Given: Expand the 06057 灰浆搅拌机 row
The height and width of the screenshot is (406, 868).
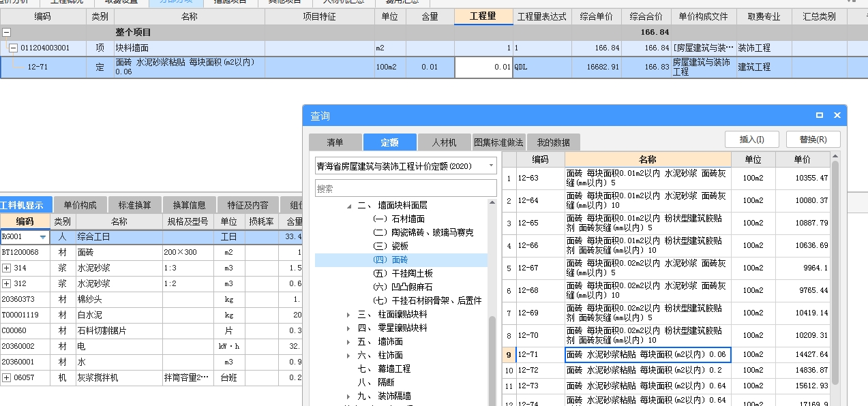Looking at the screenshot, I should (x=7, y=377).
